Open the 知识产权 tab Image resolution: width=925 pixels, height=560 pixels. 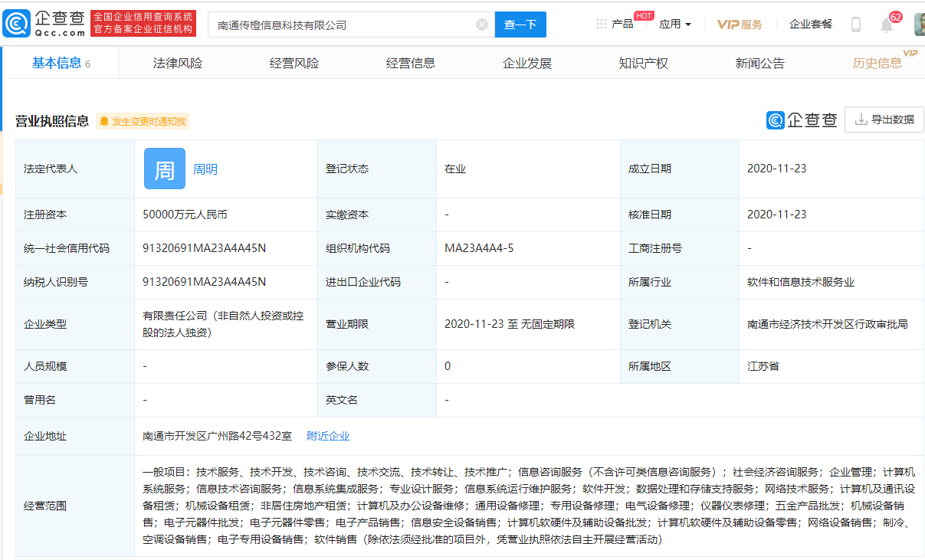(x=644, y=64)
